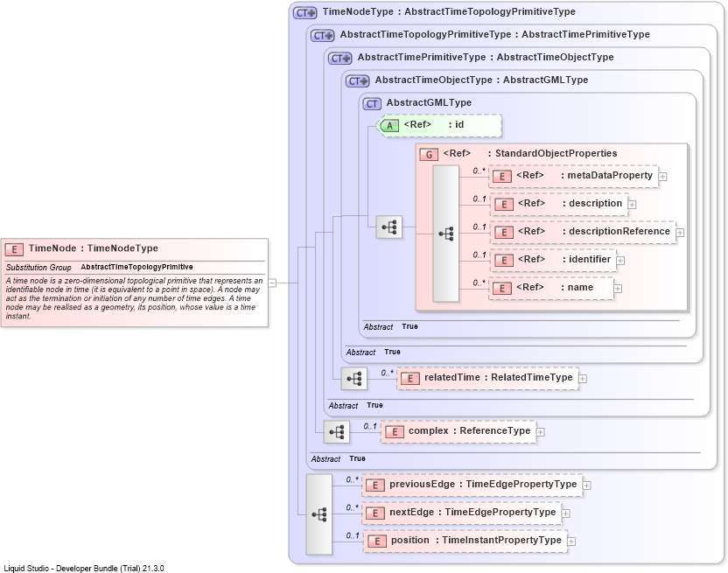Click the attribute A icon for id
Image resolution: width=728 pixels, height=573 pixels.
pos(389,125)
